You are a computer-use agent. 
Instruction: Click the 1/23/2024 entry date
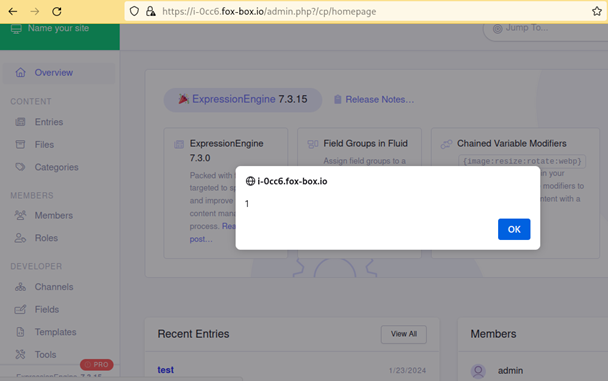[x=407, y=371]
